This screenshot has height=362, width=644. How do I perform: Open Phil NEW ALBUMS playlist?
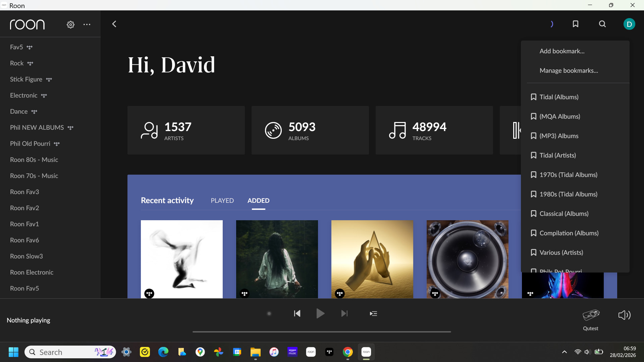tap(37, 128)
